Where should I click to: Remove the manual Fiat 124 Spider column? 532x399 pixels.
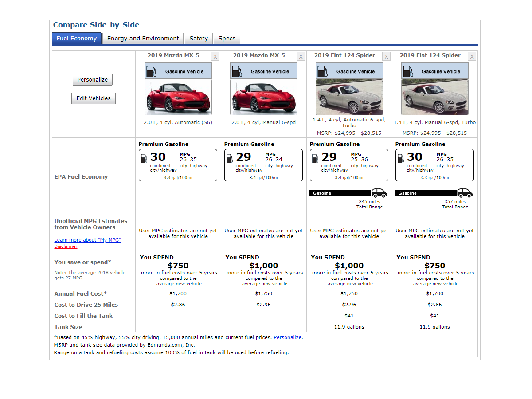(472, 56)
